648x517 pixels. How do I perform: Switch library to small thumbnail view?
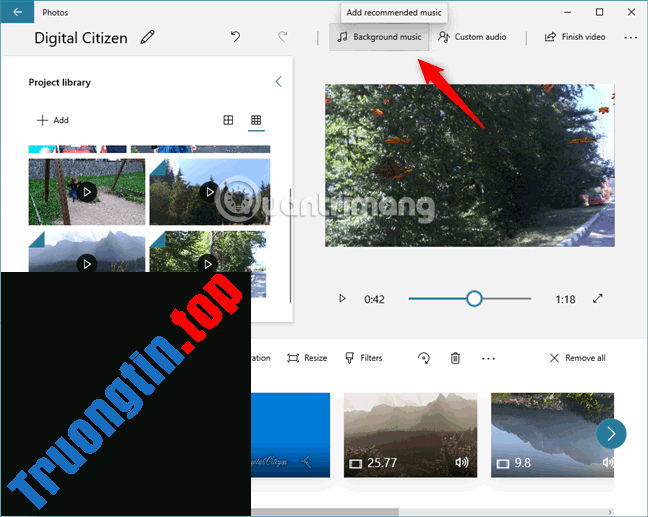[256, 120]
